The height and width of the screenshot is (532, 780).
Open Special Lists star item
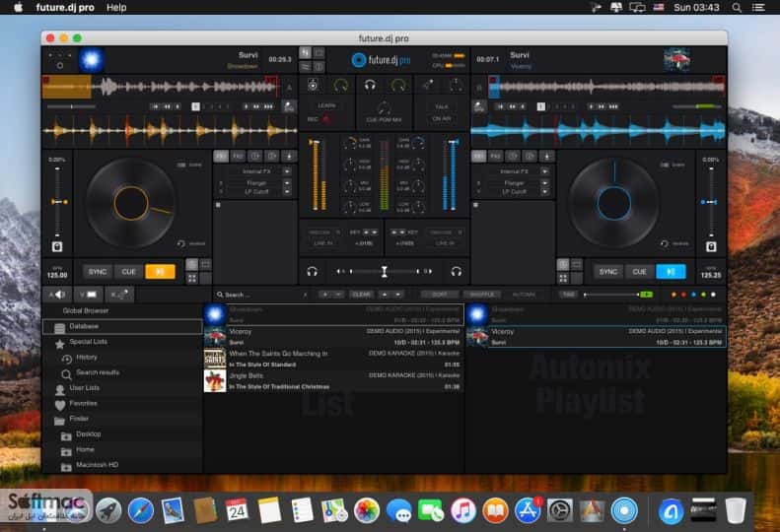[x=122, y=342]
